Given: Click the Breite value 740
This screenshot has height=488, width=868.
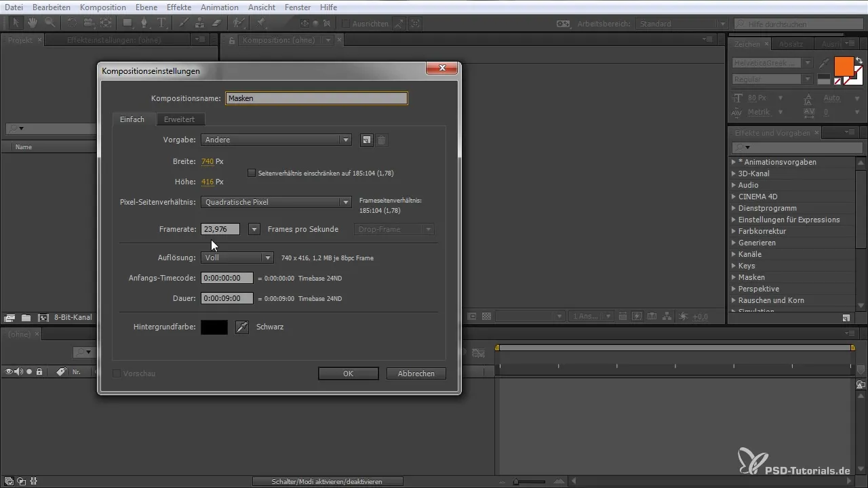Looking at the screenshot, I should pos(208,161).
